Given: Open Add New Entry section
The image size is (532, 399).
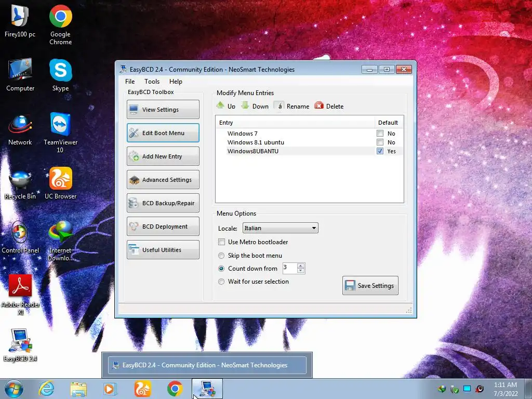Looking at the screenshot, I should (x=163, y=156).
